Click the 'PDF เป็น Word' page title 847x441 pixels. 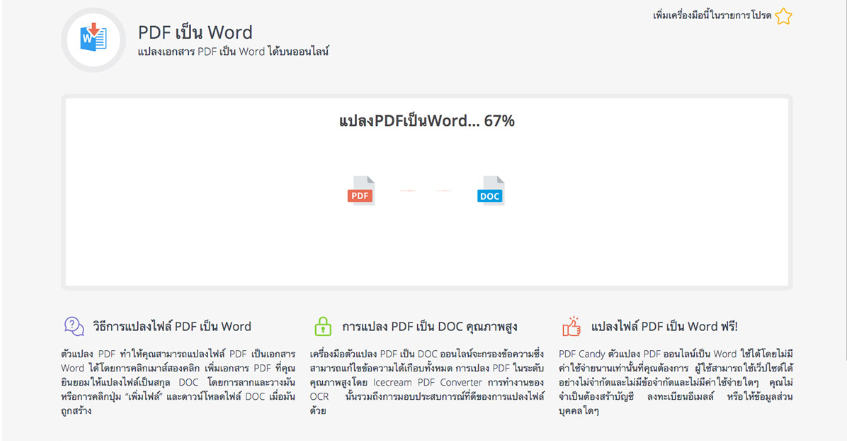[195, 32]
